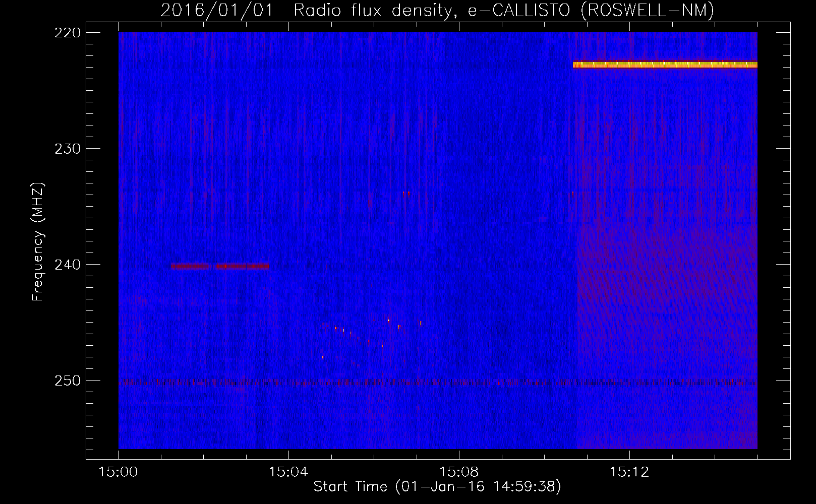Click the left dark red segment at 240 MHz
Image resolution: width=816 pixels, height=504 pixels.
[190, 266]
